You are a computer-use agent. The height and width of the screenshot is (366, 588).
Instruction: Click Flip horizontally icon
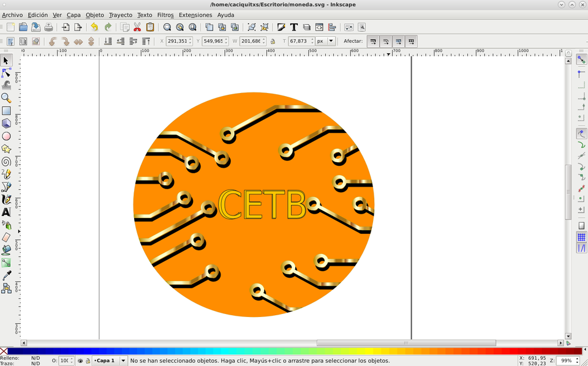click(x=78, y=41)
